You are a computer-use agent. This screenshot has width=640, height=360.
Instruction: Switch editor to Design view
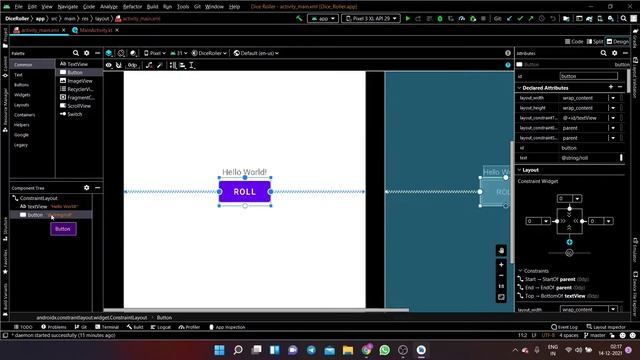coord(618,42)
